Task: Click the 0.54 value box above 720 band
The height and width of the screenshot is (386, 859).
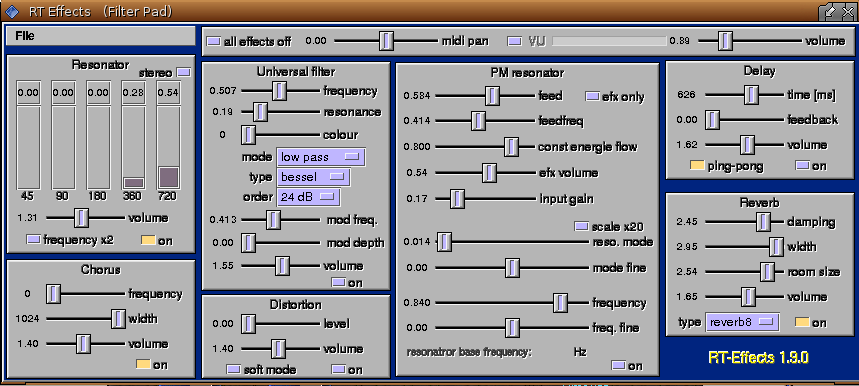Action: pyautogui.click(x=168, y=93)
